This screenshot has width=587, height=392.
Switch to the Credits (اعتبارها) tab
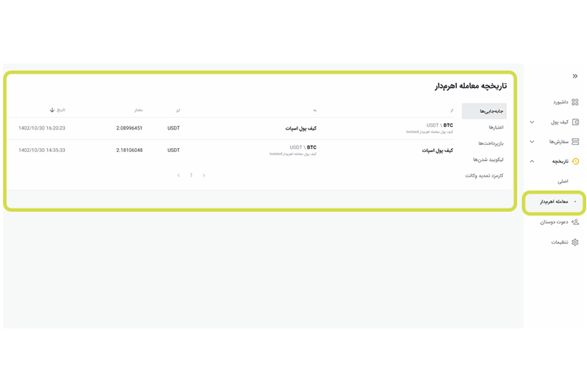click(x=490, y=127)
